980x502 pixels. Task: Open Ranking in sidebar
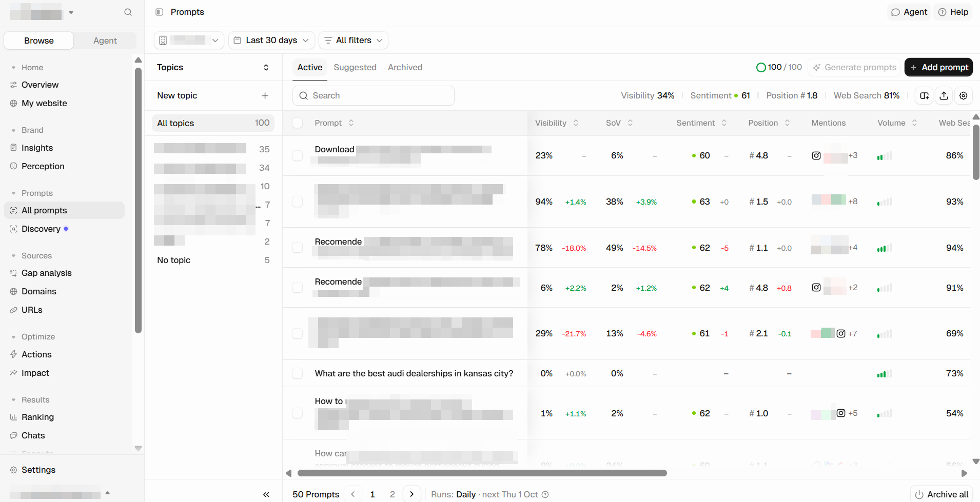pyautogui.click(x=37, y=417)
